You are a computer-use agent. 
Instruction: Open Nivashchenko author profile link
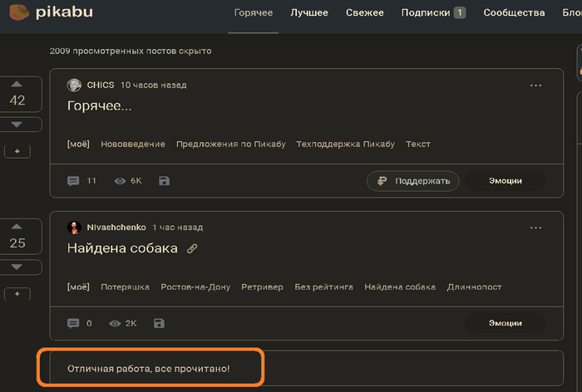click(x=116, y=228)
